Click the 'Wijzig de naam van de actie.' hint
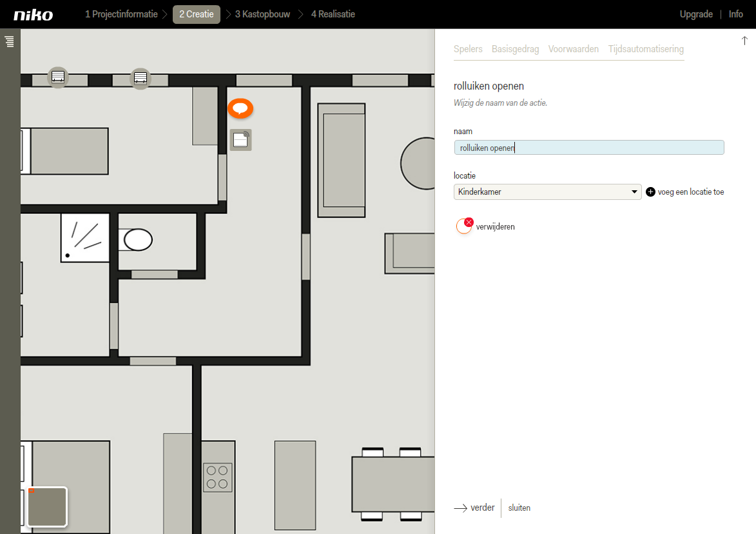This screenshot has height=534, width=756. (501, 103)
